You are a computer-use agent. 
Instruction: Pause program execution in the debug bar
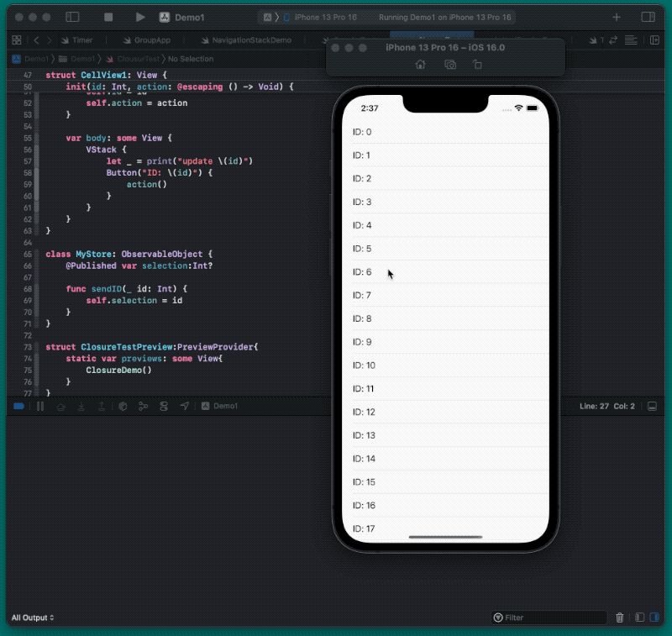[x=40, y=406]
